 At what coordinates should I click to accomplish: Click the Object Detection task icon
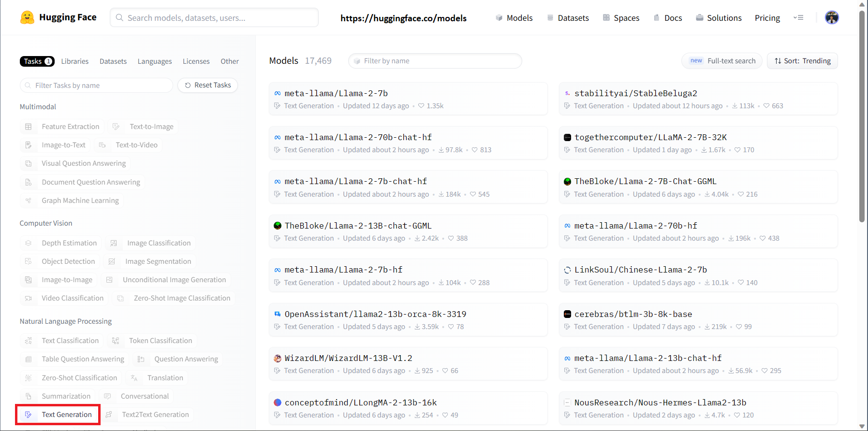coord(29,261)
